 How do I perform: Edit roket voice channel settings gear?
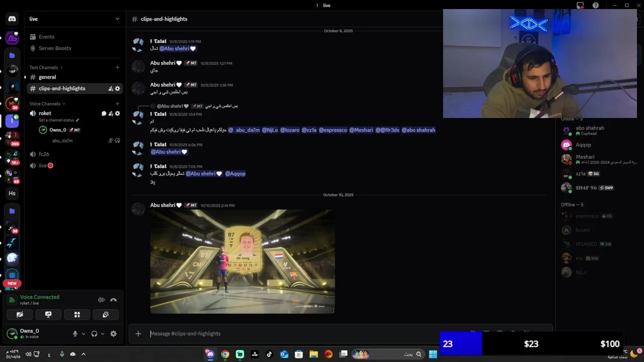pyautogui.click(x=118, y=114)
